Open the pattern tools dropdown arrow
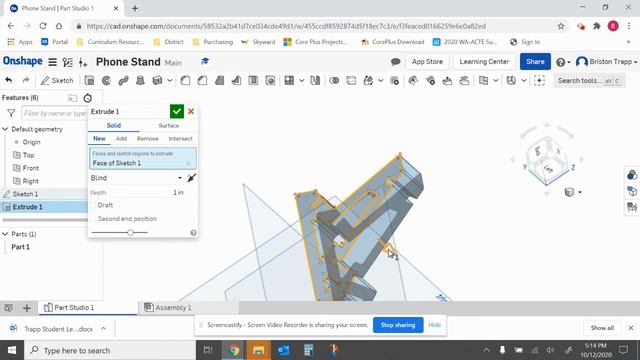Screen dimensions: 640x360 (x=302, y=80)
